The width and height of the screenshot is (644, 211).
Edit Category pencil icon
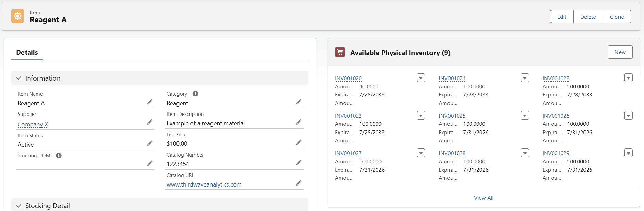click(x=299, y=102)
